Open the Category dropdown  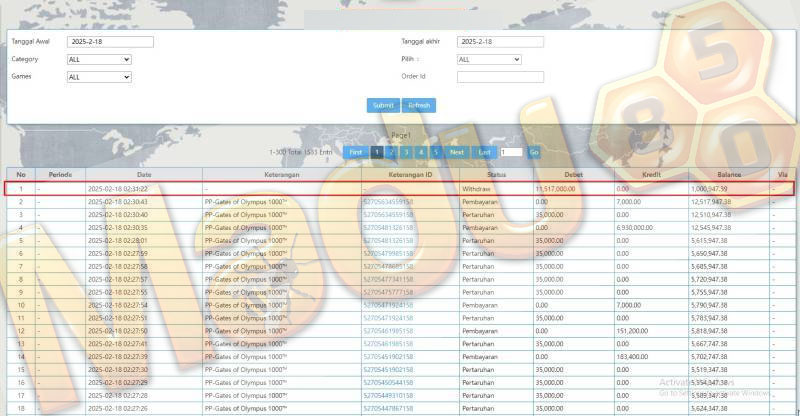click(99, 59)
